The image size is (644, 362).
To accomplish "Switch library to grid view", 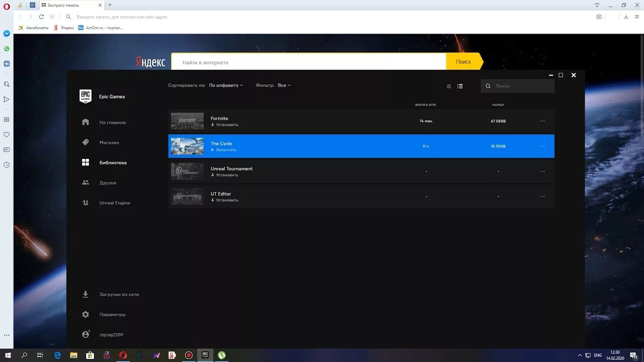I will tap(449, 86).
